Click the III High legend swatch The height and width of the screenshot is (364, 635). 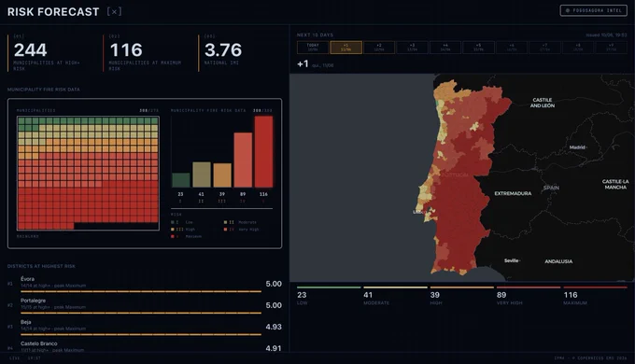[x=173, y=230]
